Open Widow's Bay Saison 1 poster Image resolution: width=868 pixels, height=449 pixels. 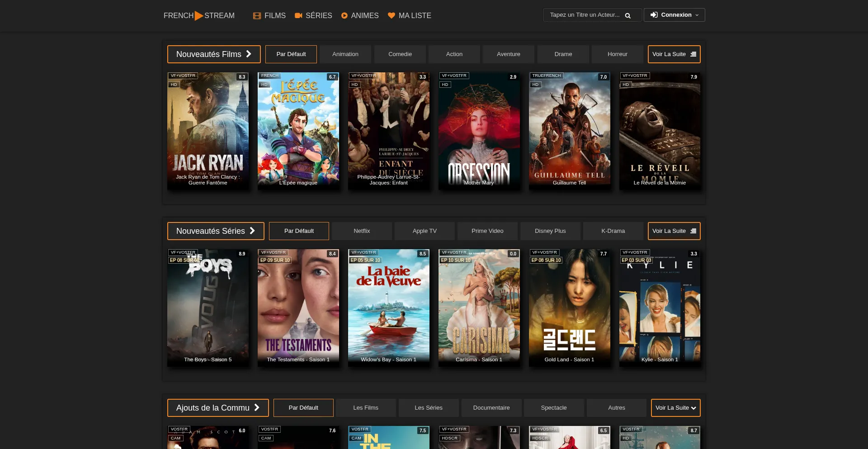pos(389,308)
